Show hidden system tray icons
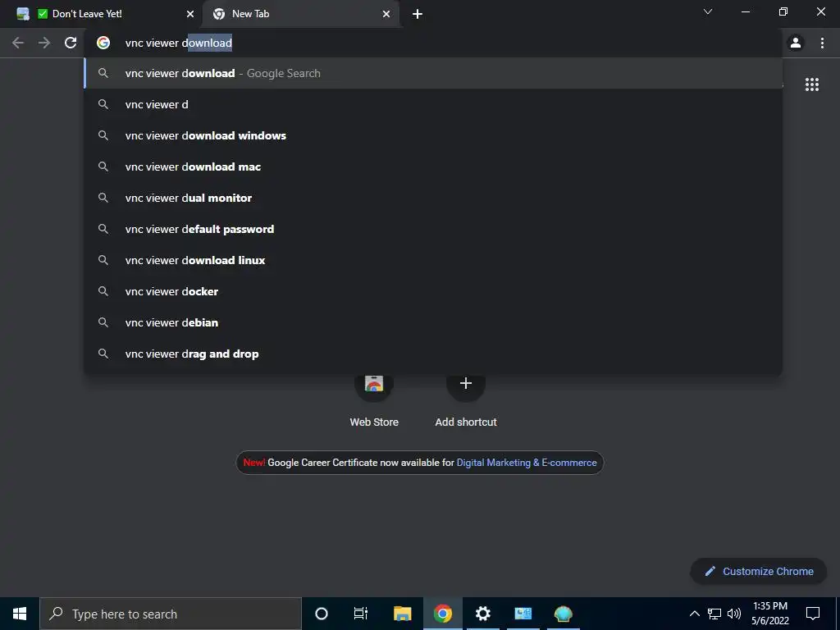This screenshot has height=630, width=840. point(694,614)
